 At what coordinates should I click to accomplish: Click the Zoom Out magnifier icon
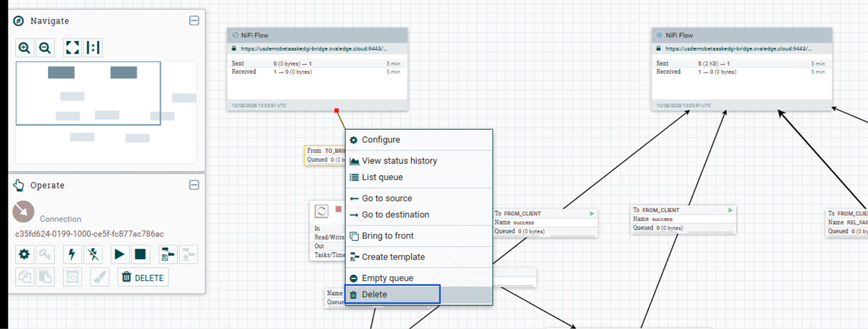click(x=45, y=48)
